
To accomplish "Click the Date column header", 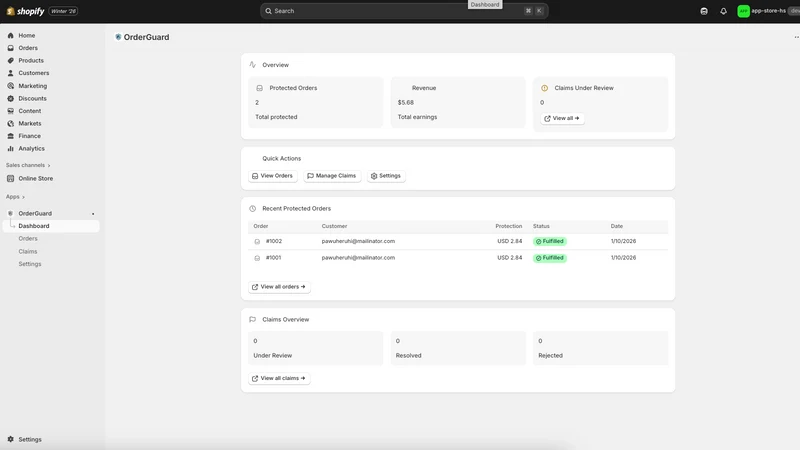I will click(x=616, y=226).
